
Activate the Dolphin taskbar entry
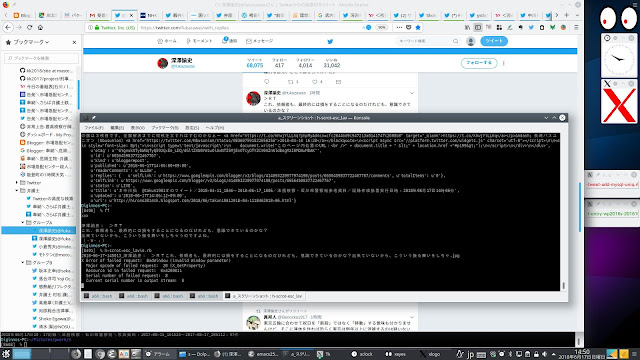coord(195,354)
